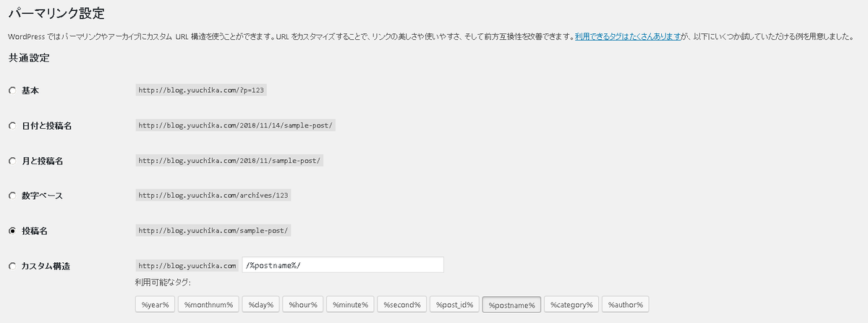Insert the %monthnum% tag
Viewport: 868px width, 323px height.
pyautogui.click(x=208, y=305)
